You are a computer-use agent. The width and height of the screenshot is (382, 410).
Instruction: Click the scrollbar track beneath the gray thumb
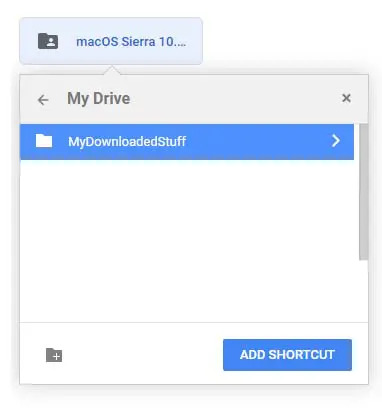click(364, 290)
